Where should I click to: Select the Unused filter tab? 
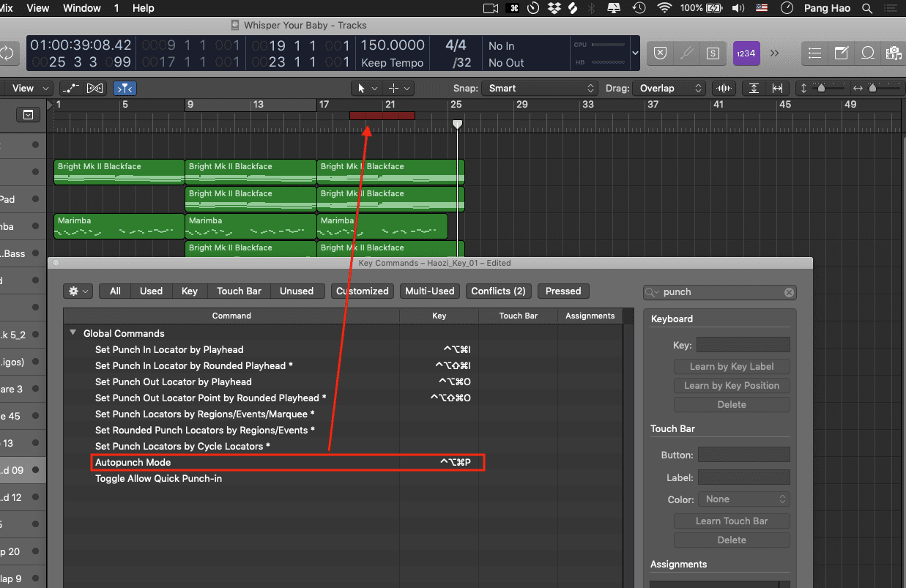[x=297, y=291]
